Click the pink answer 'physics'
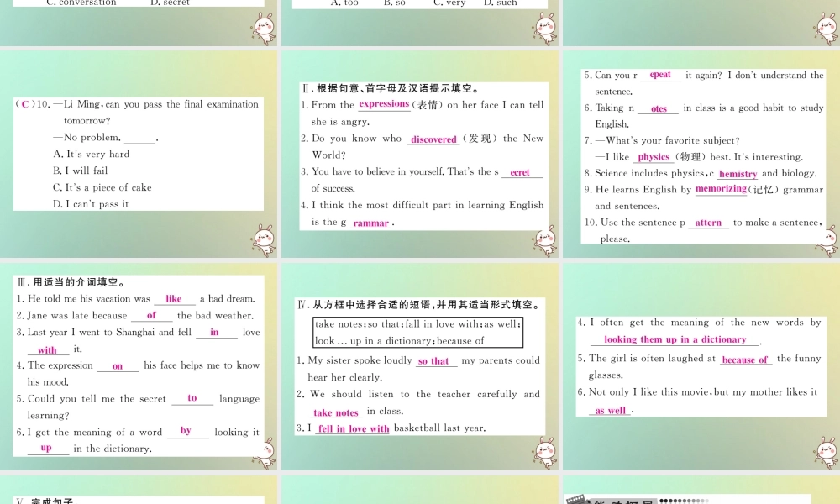This screenshot has height=504, width=840. (x=654, y=157)
